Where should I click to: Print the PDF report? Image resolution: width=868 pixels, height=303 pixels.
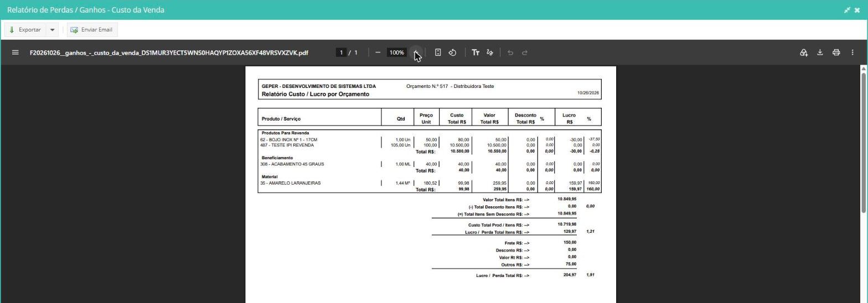click(x=836, y=53)
